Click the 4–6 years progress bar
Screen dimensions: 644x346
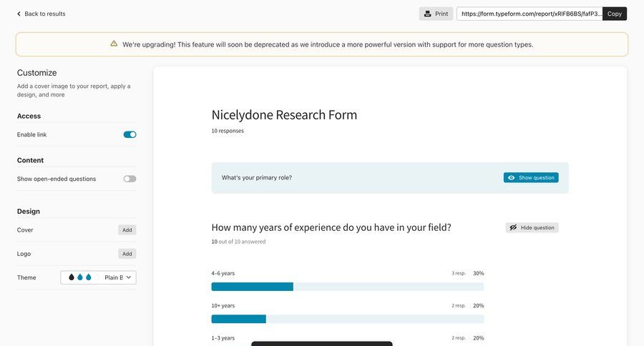click(347, 287)
